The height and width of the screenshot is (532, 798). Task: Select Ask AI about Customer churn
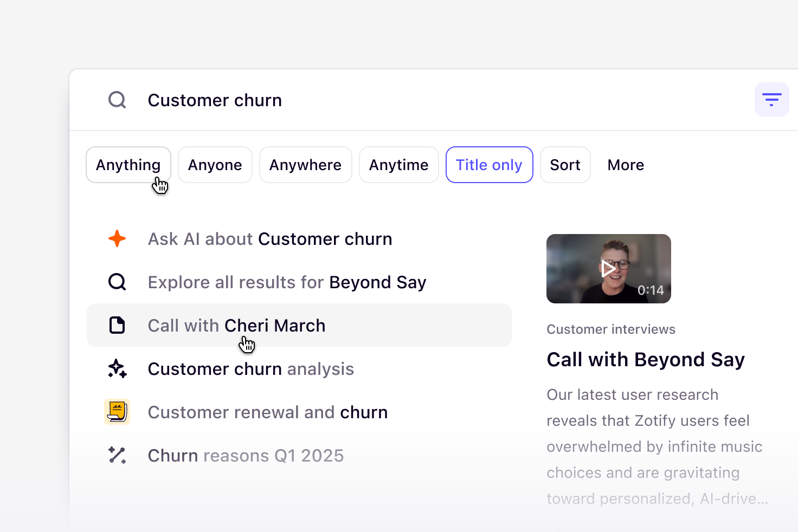click(270, 239)
